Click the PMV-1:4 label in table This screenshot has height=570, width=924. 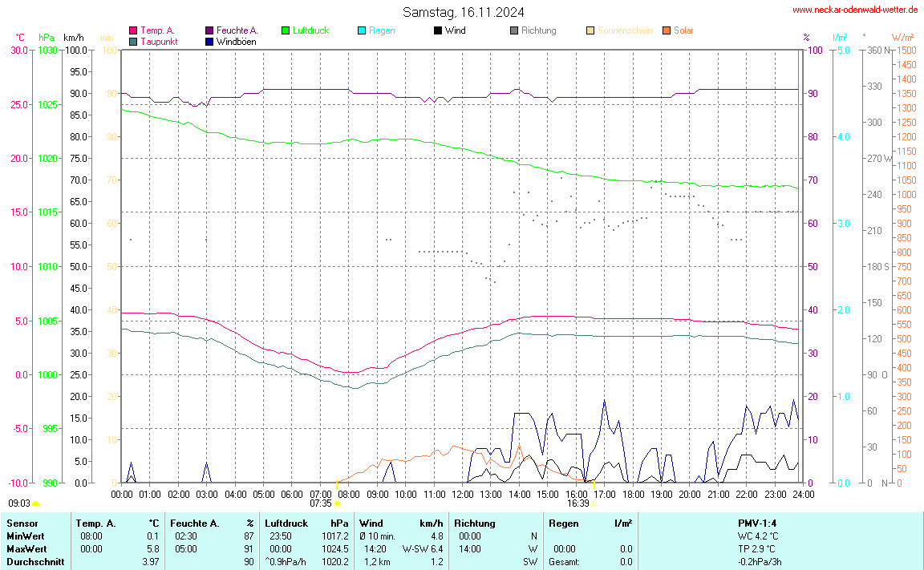click(757, 524)
